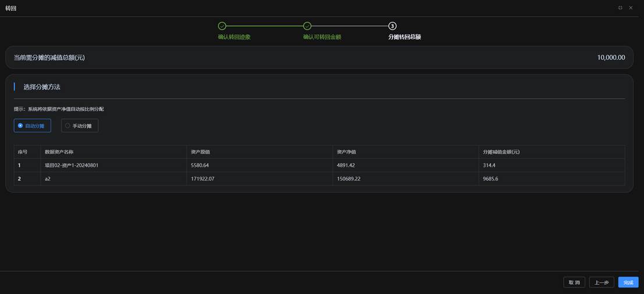
Task: Click the second step green checkmark icon
Action: point(307,26)
